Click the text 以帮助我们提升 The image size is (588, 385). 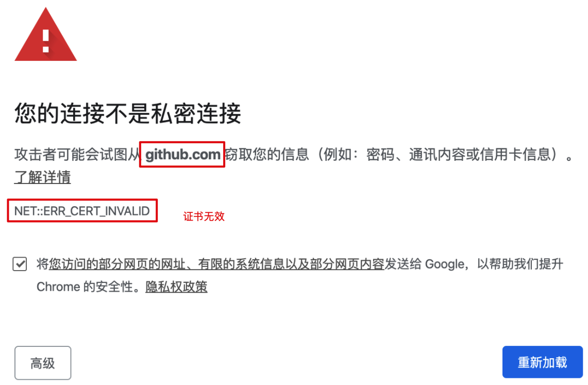click(x=520, y=264)
